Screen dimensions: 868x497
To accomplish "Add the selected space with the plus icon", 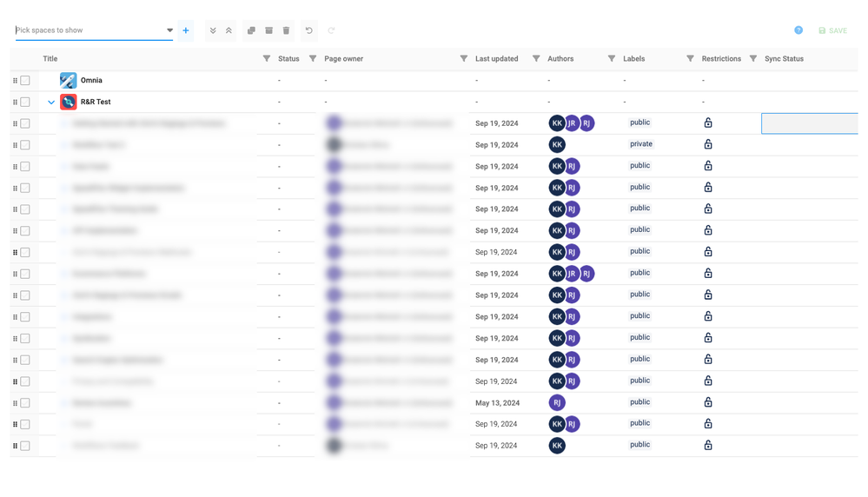I will tap(186, 30).
